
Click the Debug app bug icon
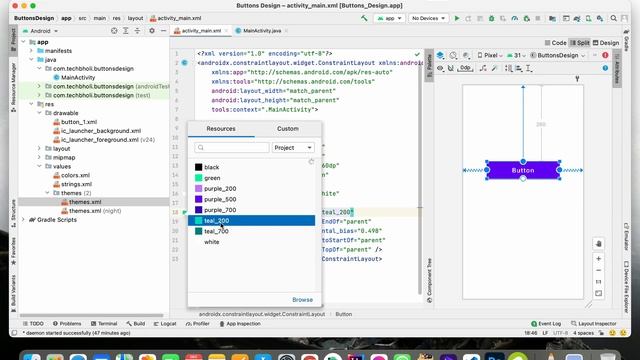click(491, 18)
